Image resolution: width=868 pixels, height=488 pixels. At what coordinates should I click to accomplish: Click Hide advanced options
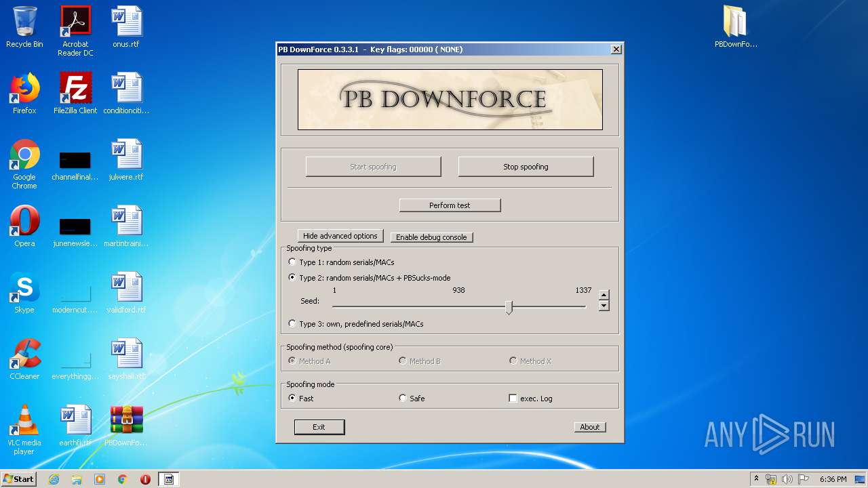[x=340, y=236]
